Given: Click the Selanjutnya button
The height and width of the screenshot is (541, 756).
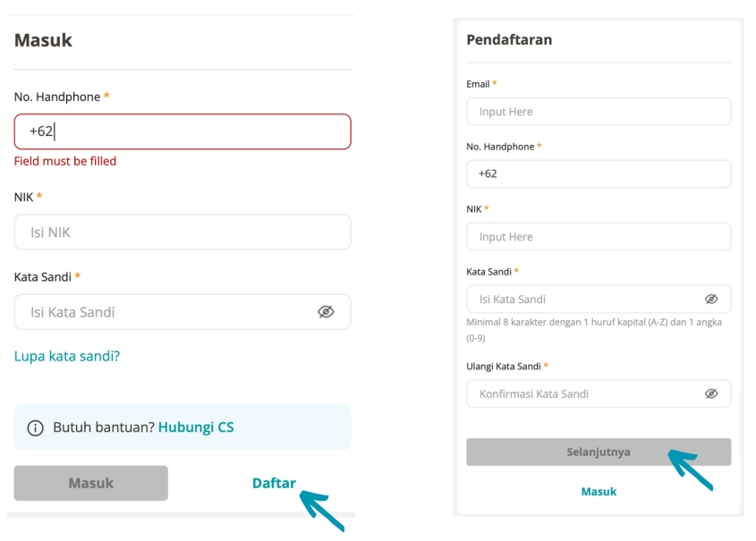Looking at the screenshot, I should pyautogui.click(x=599, y=452).
